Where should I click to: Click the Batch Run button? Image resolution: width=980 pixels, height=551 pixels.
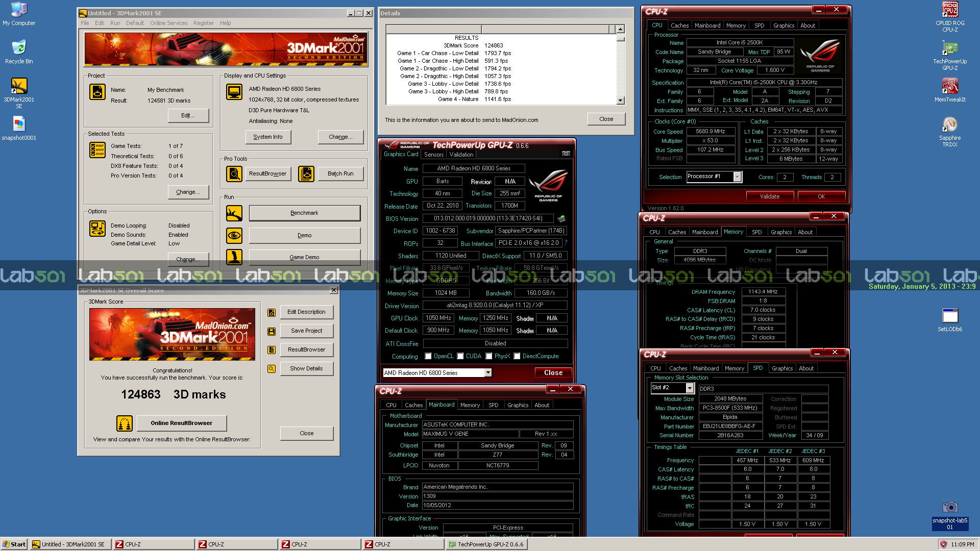click(340, 174)
